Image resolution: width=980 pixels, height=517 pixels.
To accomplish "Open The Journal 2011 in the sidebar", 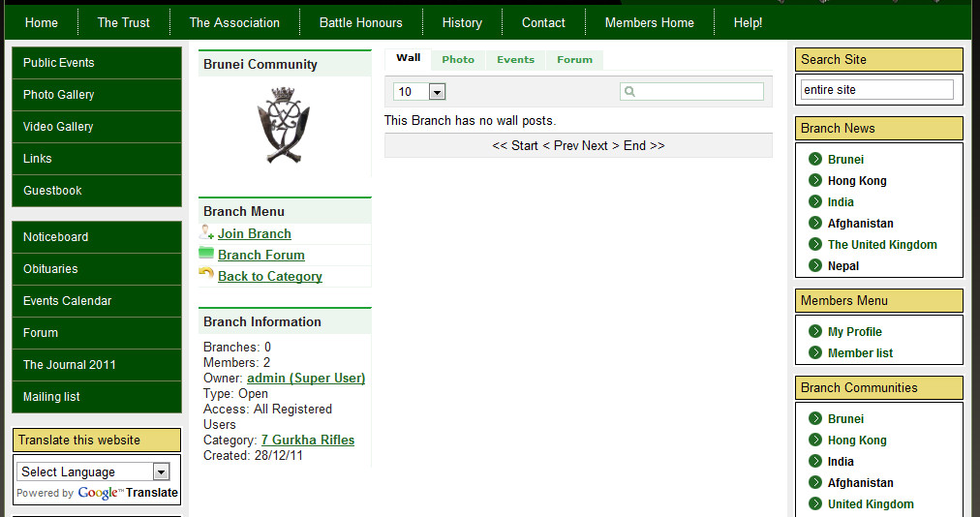I will pyautogui.click(x=97, y=364).
